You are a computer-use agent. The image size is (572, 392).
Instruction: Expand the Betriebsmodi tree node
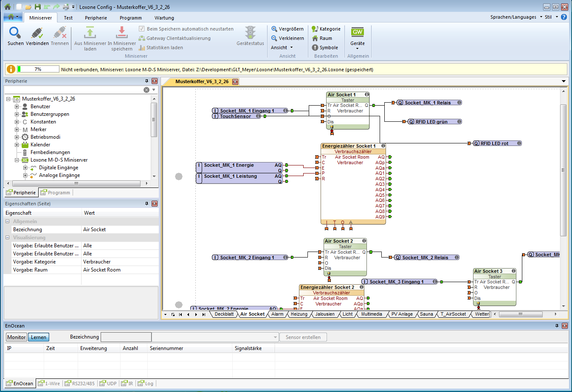point(17,137)
